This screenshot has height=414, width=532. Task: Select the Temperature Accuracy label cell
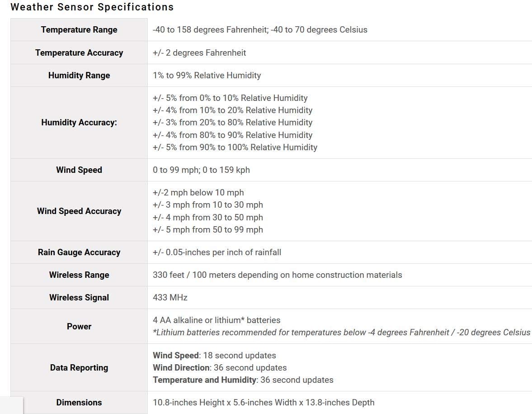79,53
